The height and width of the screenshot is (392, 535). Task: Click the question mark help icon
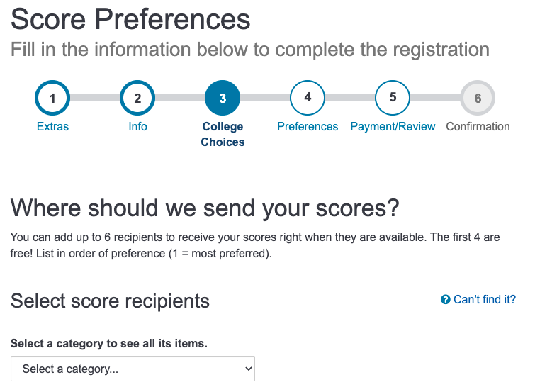pos(445,299)
